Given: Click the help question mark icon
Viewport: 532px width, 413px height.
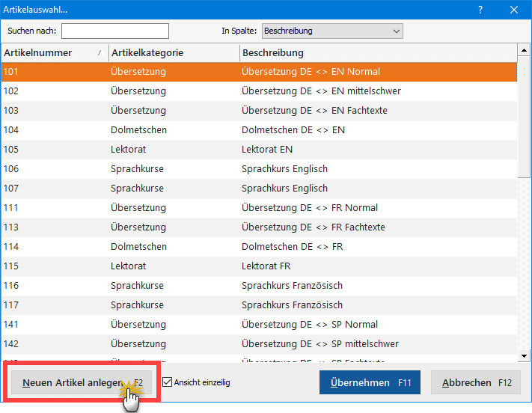Looking at the screenshot, I should (x=480, y=10).
